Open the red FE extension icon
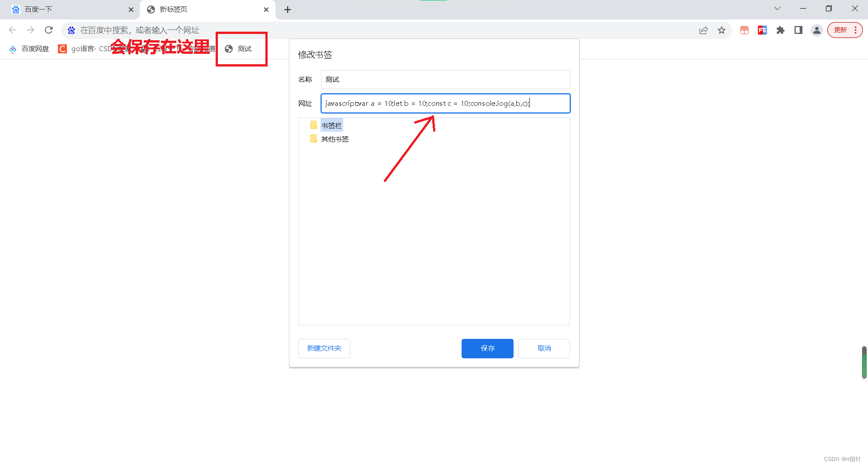This screenshot has height=466, width=868. click(762, 30)
